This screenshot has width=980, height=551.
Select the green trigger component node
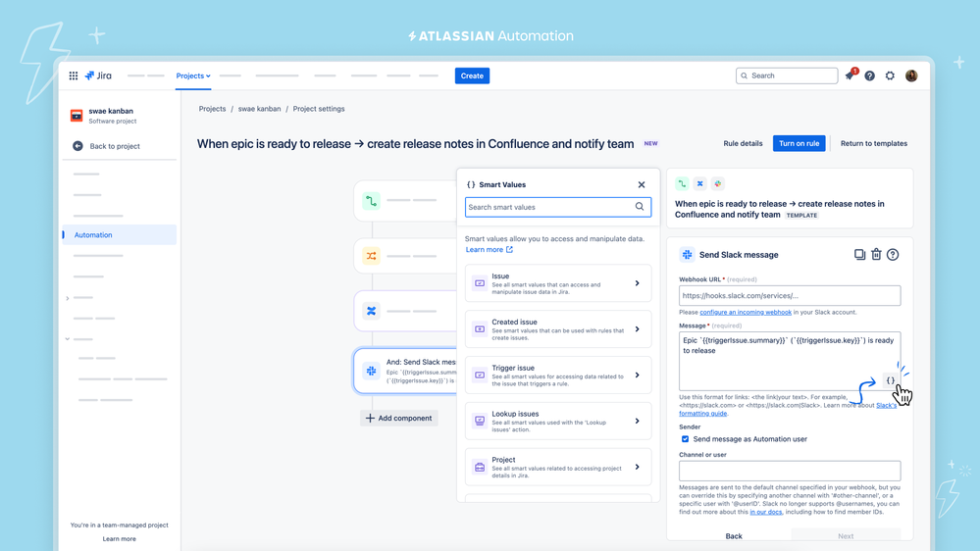pos(371,201)
